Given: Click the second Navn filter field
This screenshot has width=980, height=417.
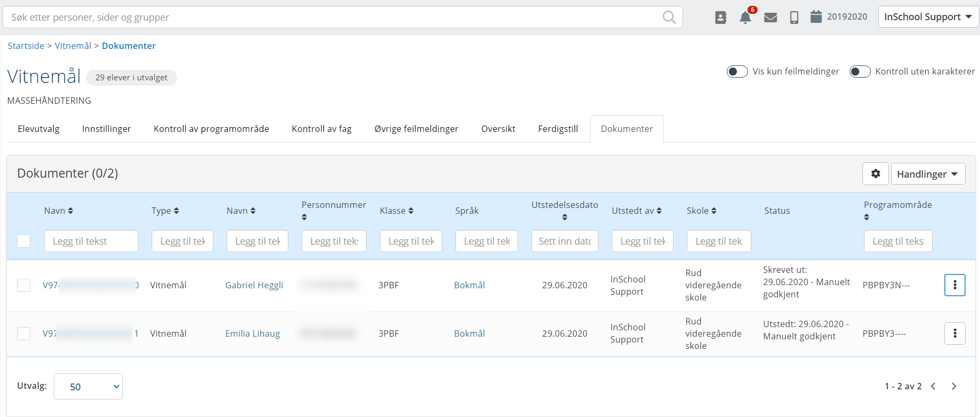Looking at the screenshot, I should pos(258,241).
